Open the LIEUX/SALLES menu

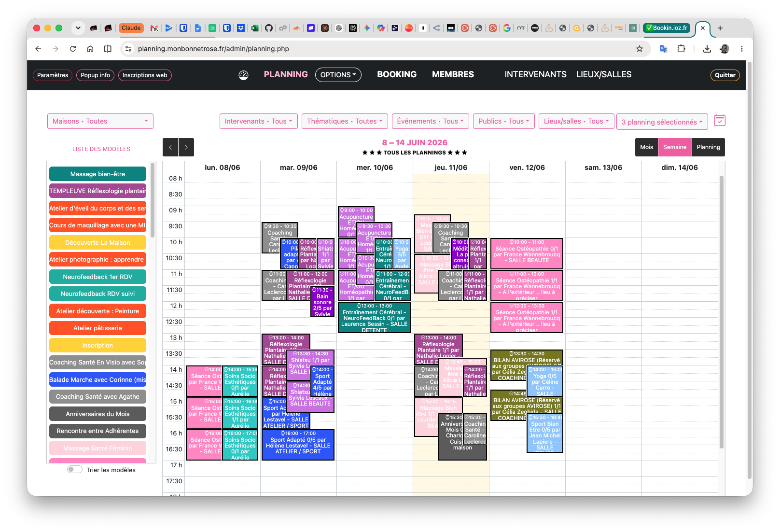tap(603, 74)
